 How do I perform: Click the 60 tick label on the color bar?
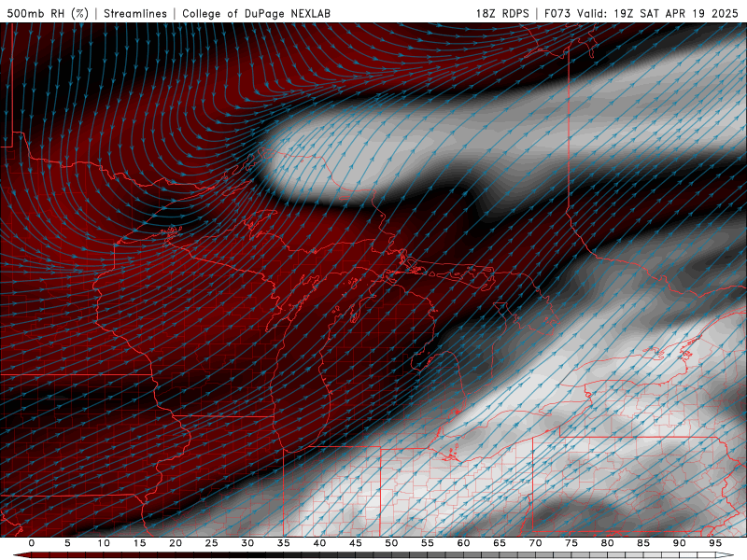pos(463,543)
